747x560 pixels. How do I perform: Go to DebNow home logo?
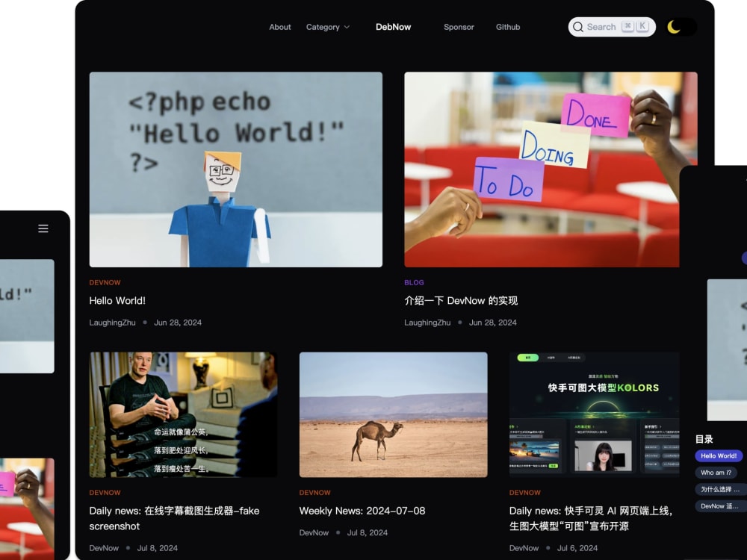tap(393, 27)
